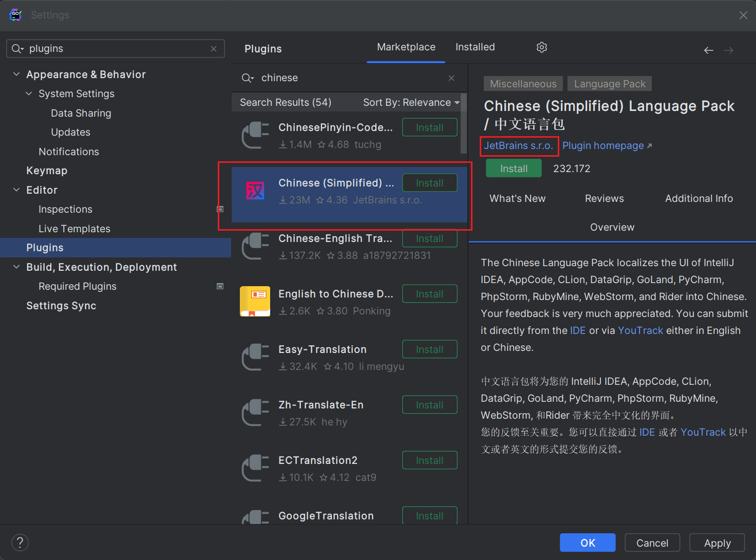Collapse Build, Execution, Deployment node
The width and height of the screenshot is (756, 560).
[16, 267]
